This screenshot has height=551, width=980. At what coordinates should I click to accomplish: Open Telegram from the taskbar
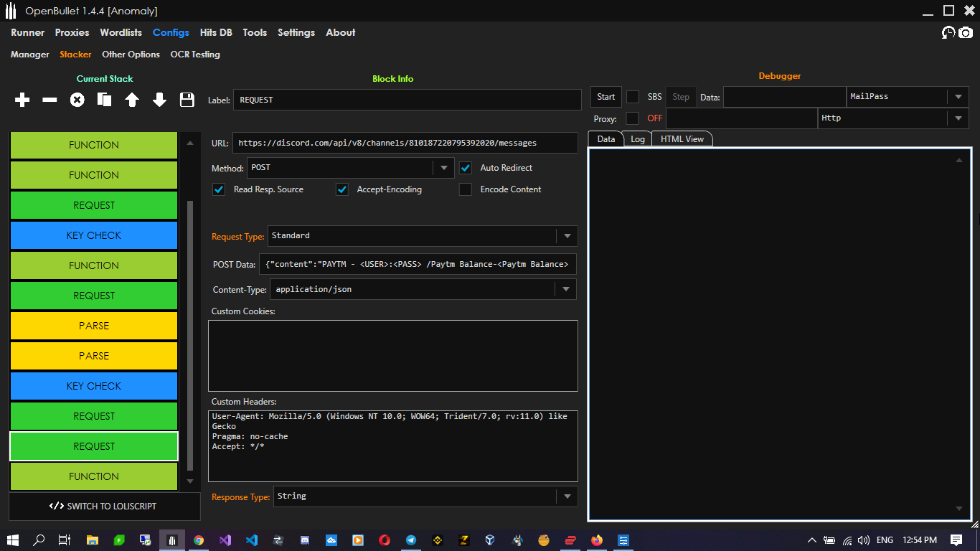[410, 540]
